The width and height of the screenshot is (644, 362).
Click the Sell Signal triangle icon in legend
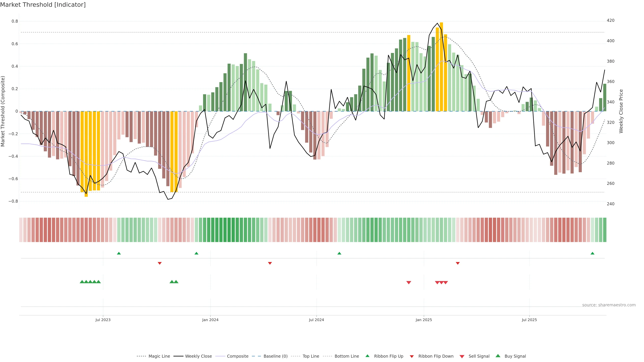(462, 356)
